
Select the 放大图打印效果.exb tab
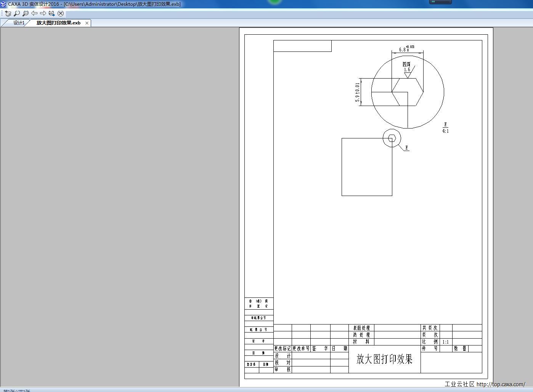[x=58, y=23]
